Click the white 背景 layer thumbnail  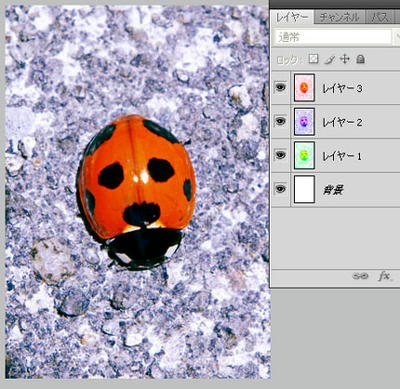pos(304,189)
